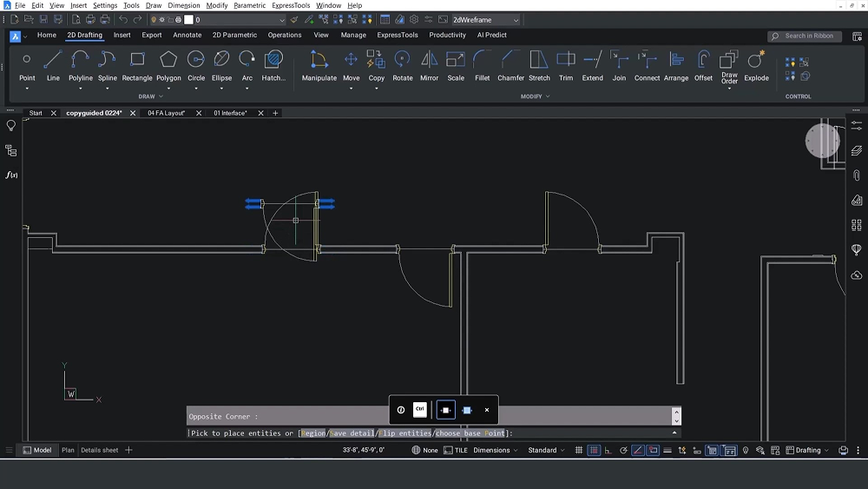Click the Circle tool icon
868x489 pixels.
pyautogui.click(x=196, y=59)
